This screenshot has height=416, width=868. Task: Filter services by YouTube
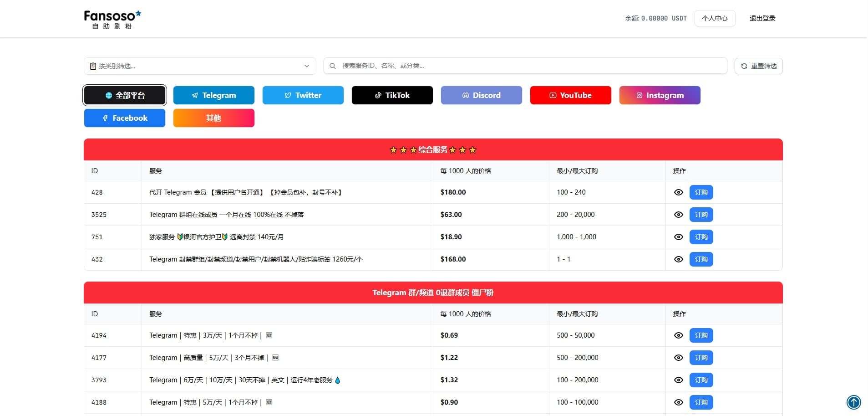[571, 95]
